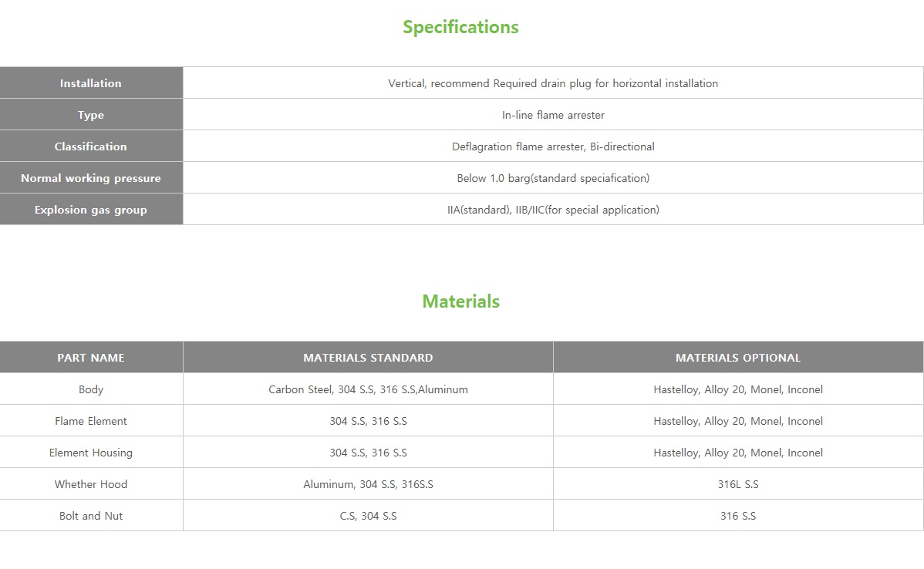Click the Materials section heading

(460, 301)
